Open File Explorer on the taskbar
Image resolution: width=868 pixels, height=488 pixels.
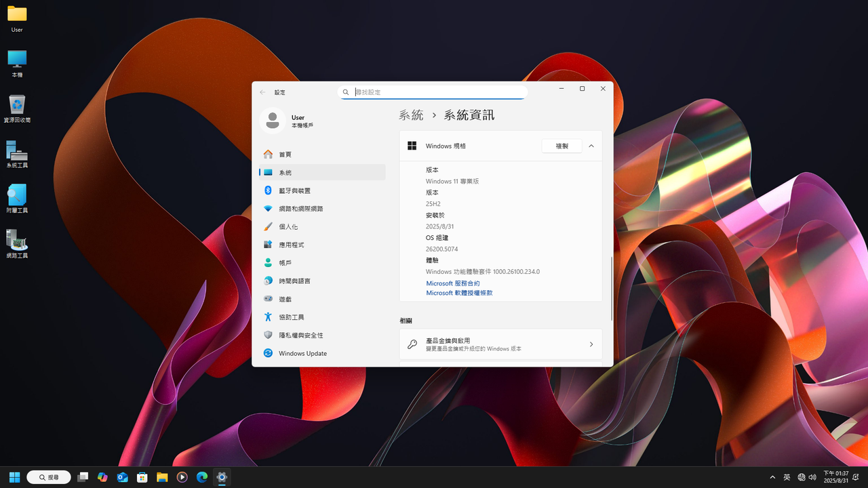point(162,477)
